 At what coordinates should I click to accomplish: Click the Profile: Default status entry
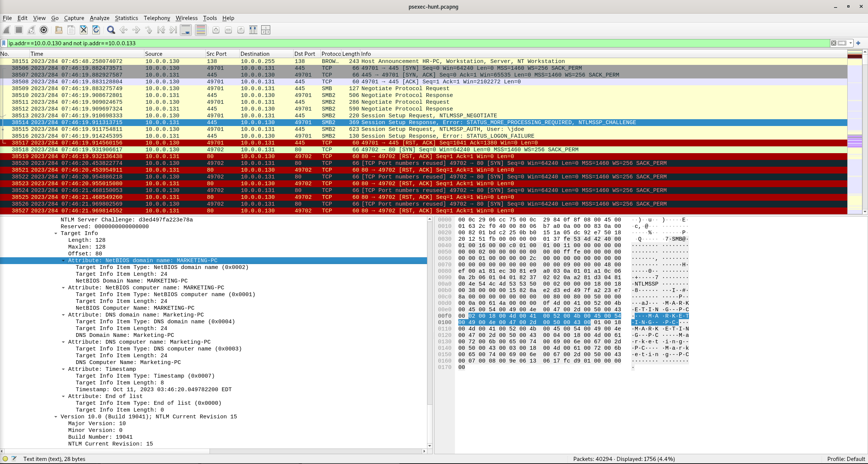846,459
